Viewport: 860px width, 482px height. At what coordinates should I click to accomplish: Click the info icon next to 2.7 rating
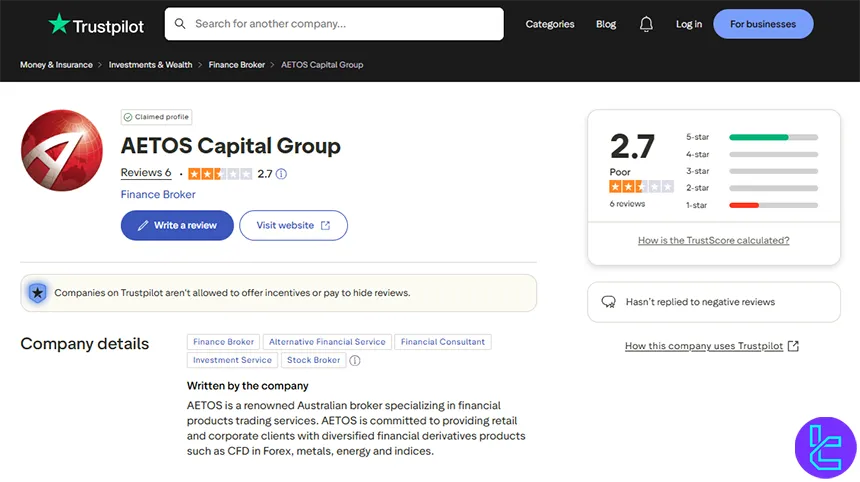coord(281,174)
